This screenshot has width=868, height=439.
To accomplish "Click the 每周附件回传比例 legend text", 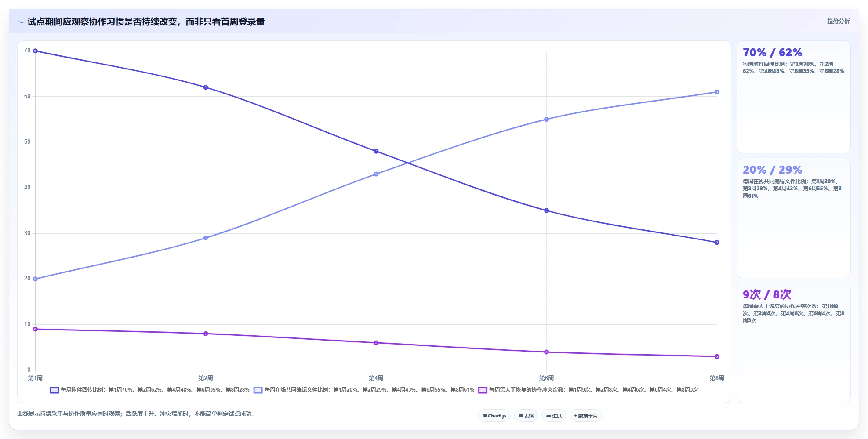I will coord(155,390).
